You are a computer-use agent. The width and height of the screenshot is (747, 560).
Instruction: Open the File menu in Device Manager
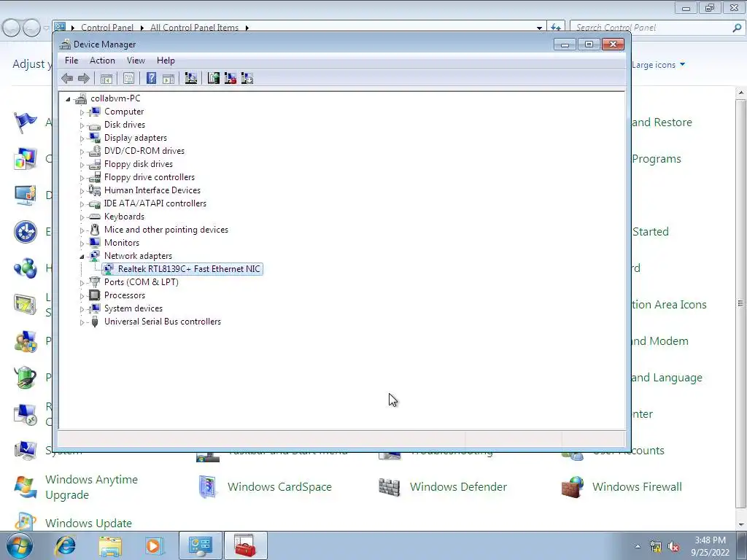(x=71, y=61)
